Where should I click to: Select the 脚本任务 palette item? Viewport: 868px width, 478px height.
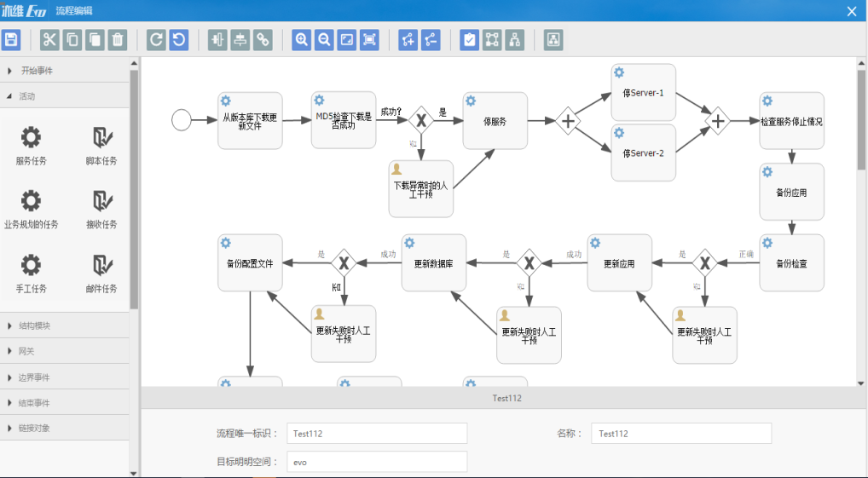101,144
